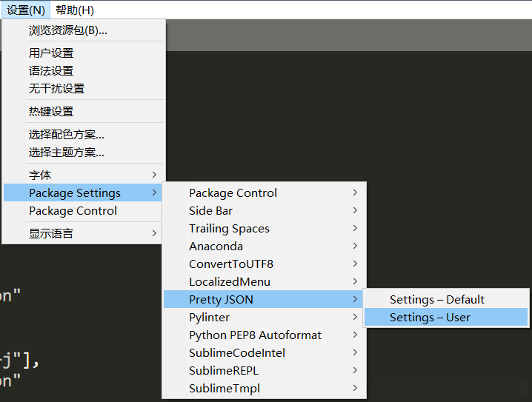Open the 设置(N) menu

pyautogui.click(x=26, y=10)
